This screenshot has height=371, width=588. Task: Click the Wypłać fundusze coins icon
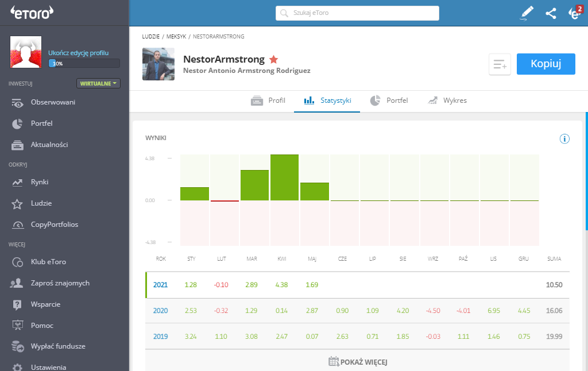(x=18, y=346)
